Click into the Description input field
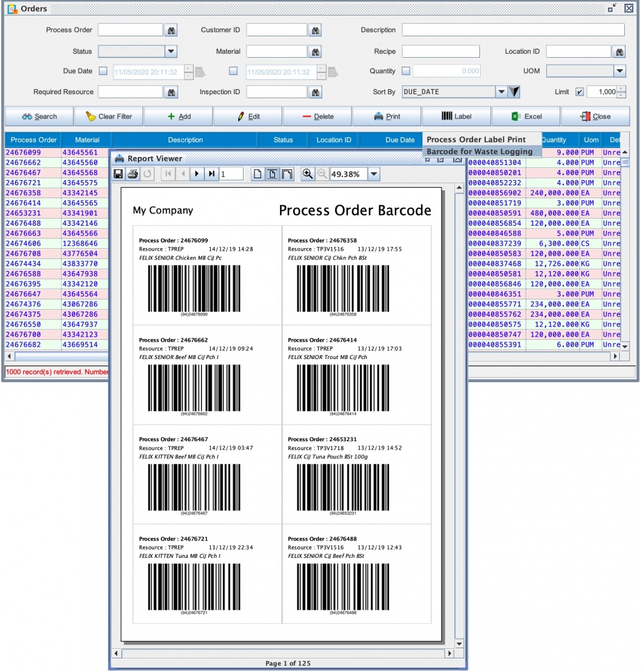Image resolution: width=641 pixels, height=672 pixels. click(x=513, y=30)
